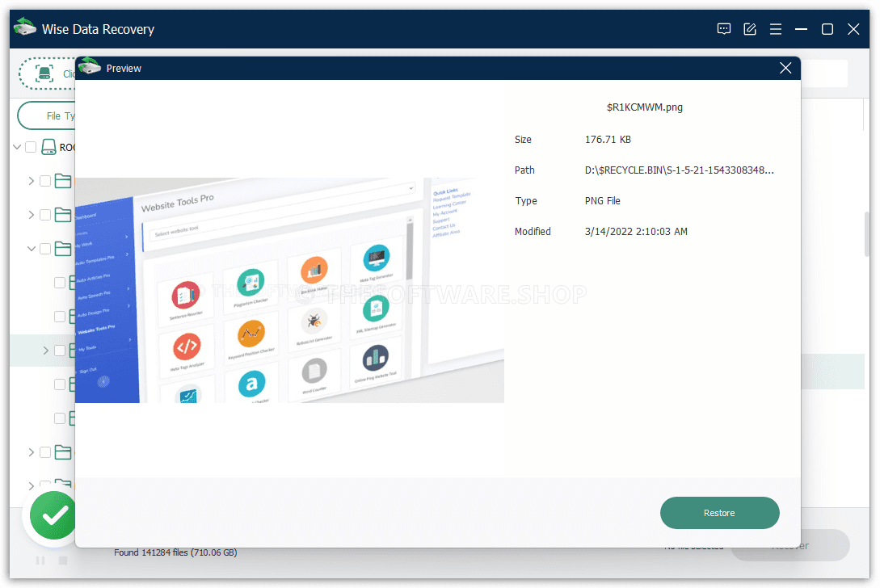Click the Website Tools Pro preview image
The width and height of the screenshot is (880, 588).
click(x=289, y=290)
